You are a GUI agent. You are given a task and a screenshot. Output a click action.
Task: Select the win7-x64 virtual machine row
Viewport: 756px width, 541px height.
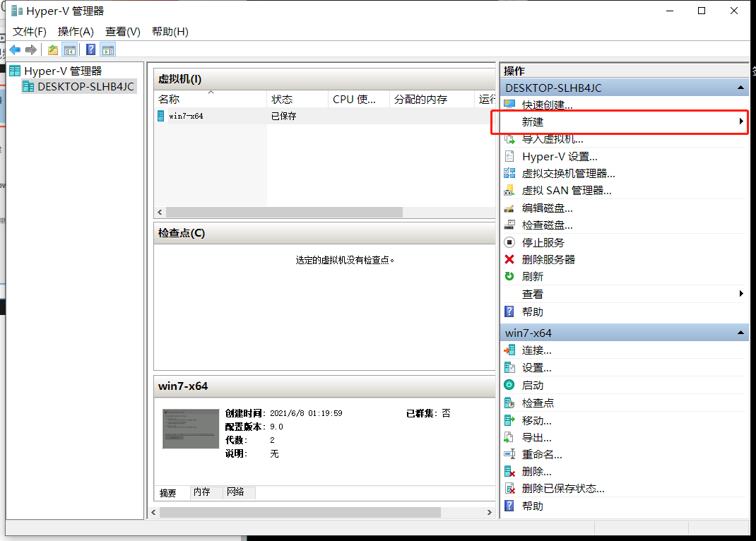[324, 116]
